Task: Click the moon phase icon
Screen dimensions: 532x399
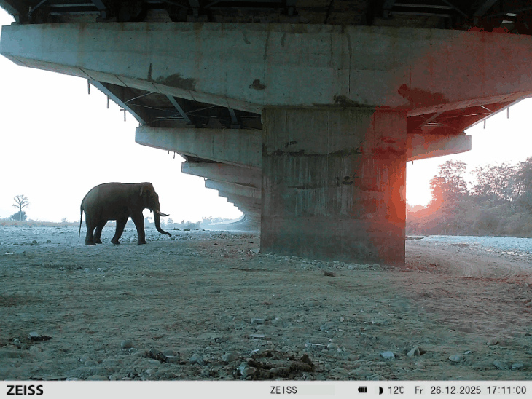Action: point(380,390)
